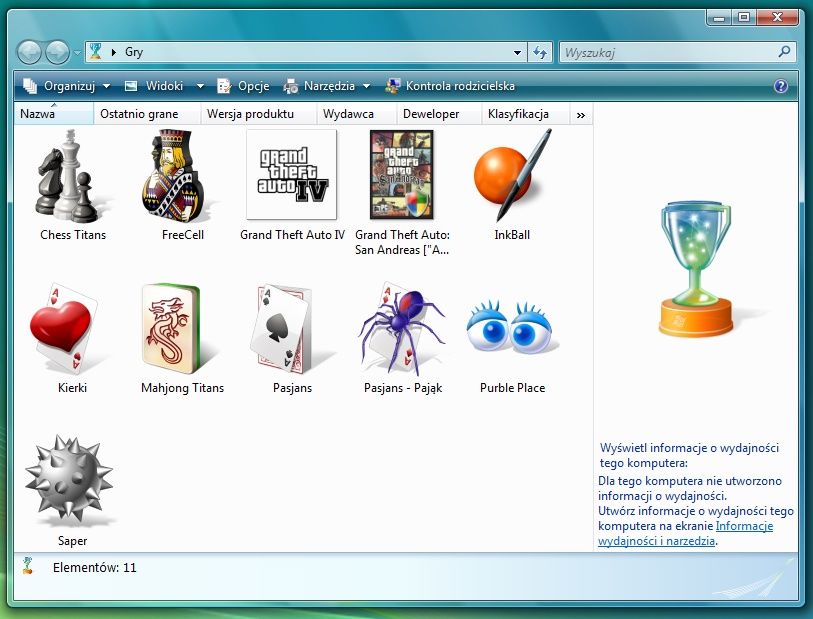
Task: Click the Saper spiked mine icon
Action: [x=69, y=477]
